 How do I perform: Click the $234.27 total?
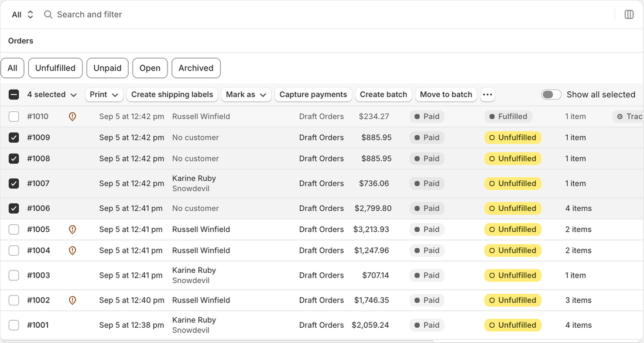[374, 116]
